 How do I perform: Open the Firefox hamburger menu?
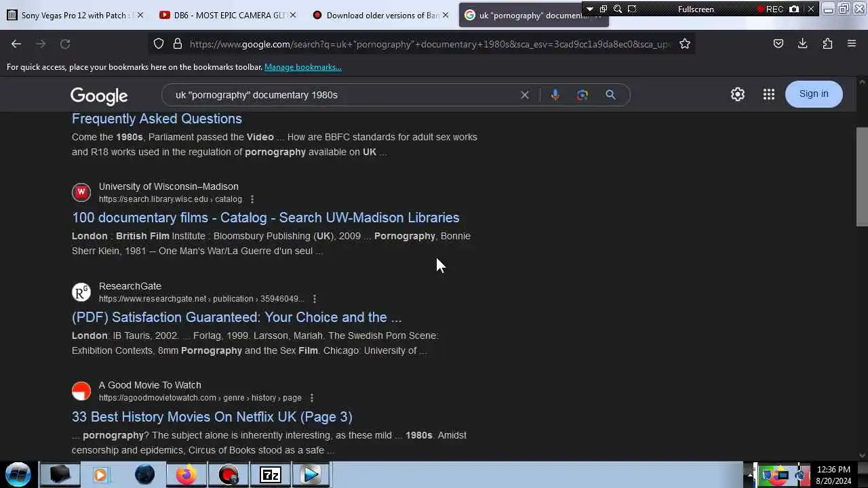(x=852, y=44)
